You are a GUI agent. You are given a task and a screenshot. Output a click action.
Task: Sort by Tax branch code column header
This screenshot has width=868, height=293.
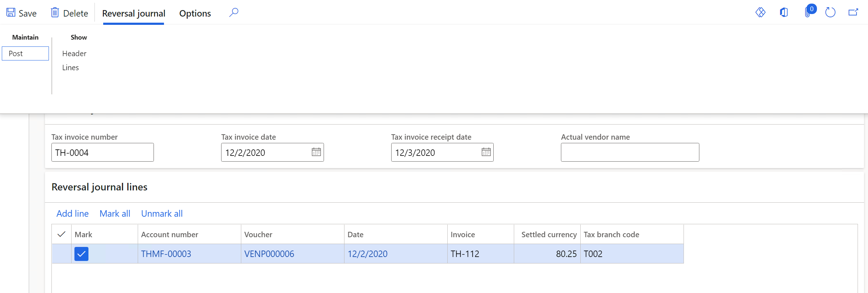tap(632, 234)
